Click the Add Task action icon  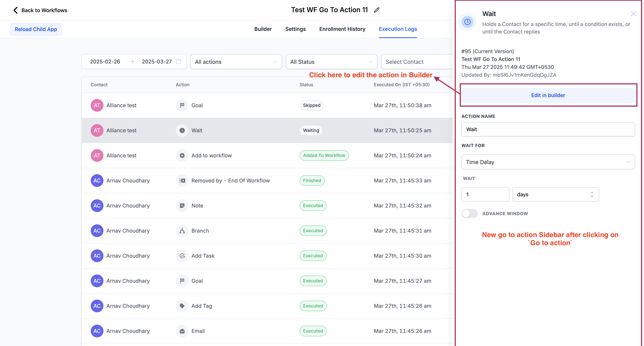pos(182,256)
